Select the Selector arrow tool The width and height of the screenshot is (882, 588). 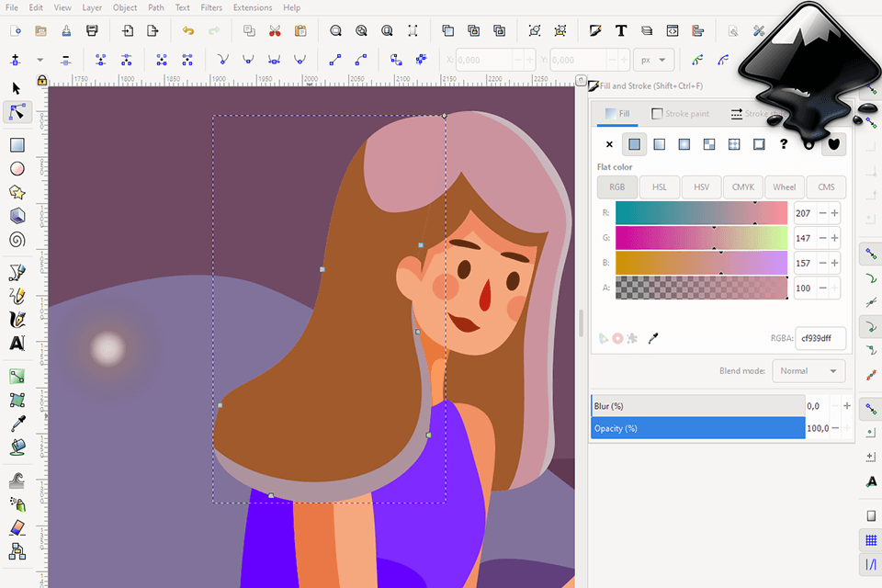coord(17,88)
